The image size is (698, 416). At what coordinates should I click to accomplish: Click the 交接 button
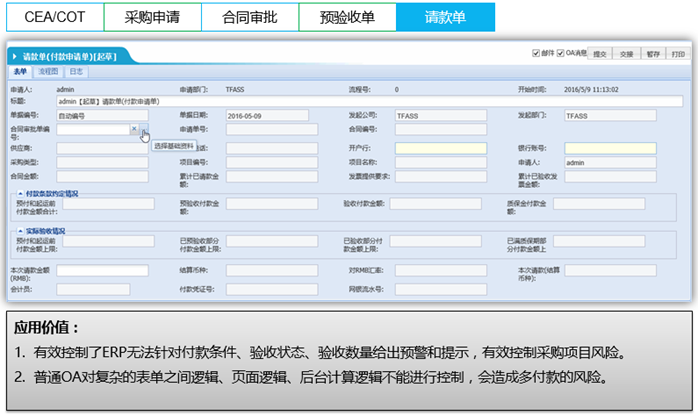point(626,54)
